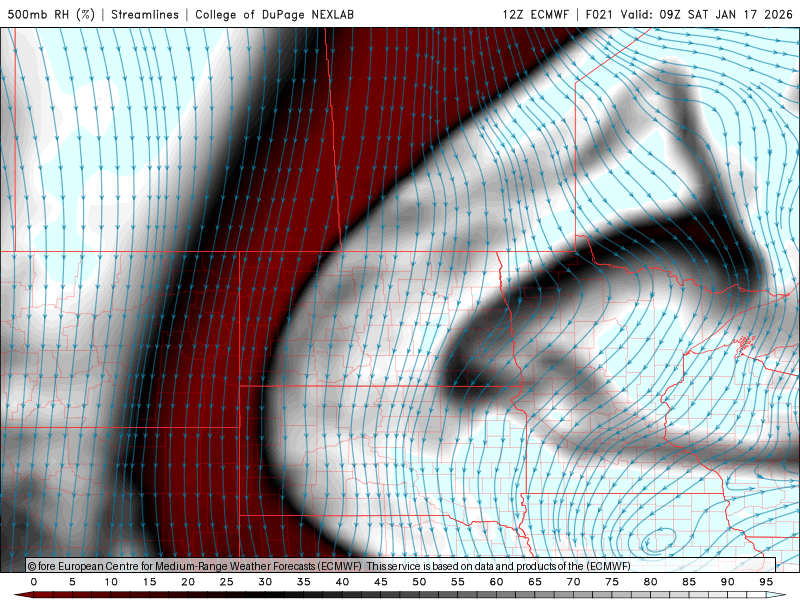Viewport: 800px width, 600px height.
Task: Click the "30" color scale label
Action: click(x=265, y=582)
